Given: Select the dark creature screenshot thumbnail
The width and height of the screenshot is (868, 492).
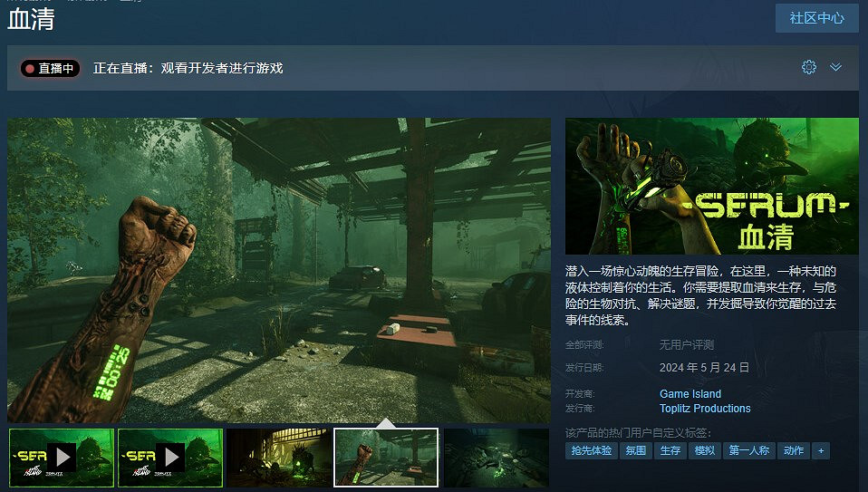Looking at the screenshot, I should pos(278,458).
